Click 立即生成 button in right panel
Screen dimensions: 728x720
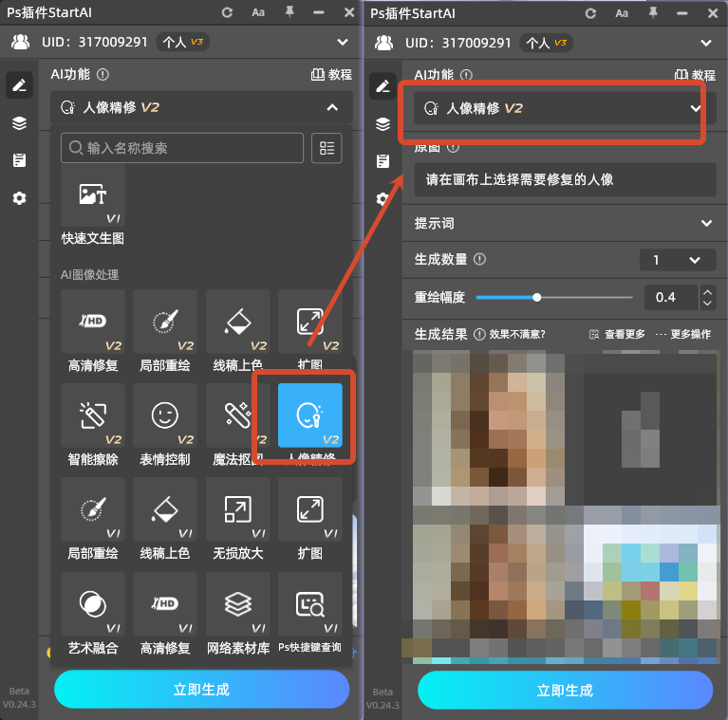click(x=565, y=690)
